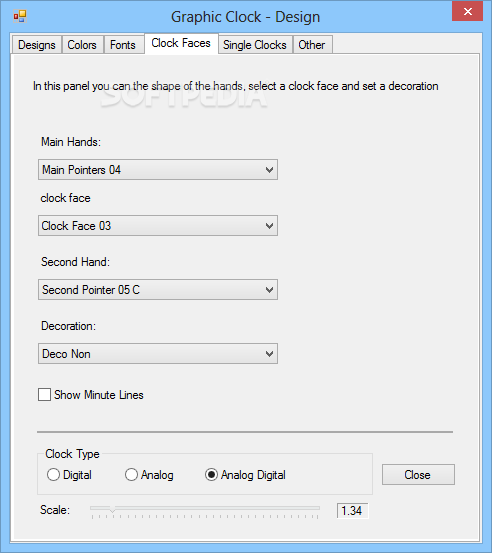Click the 'Scale:' label
This screenshot has height=553, width=492.
55,510
